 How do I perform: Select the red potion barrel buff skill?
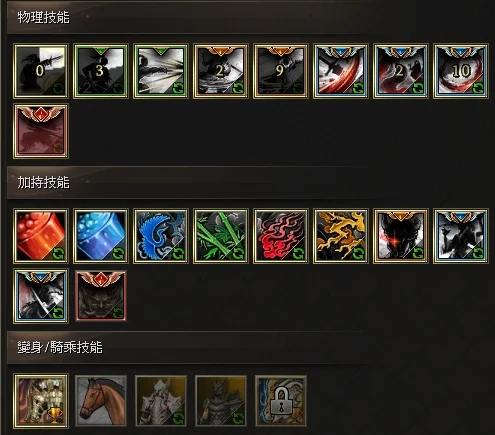click(x=41, y=236)
